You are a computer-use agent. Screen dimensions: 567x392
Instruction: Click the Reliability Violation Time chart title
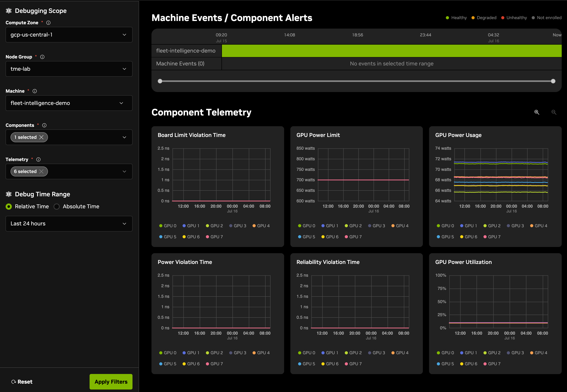point(328,262)
